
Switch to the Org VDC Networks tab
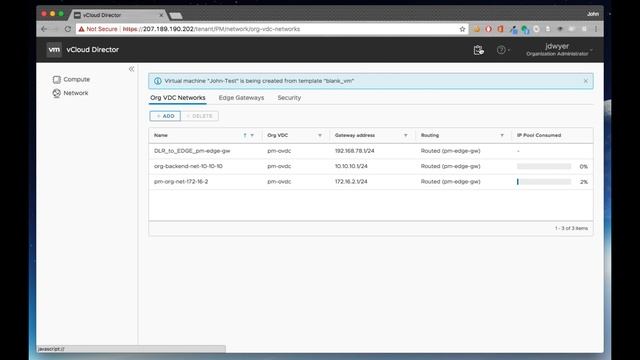(178, 98)
